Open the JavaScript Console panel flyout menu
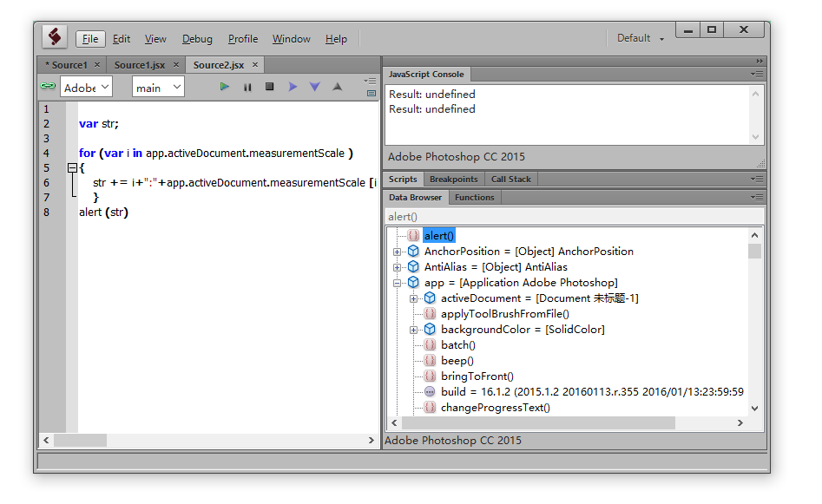 click(757, 75)
